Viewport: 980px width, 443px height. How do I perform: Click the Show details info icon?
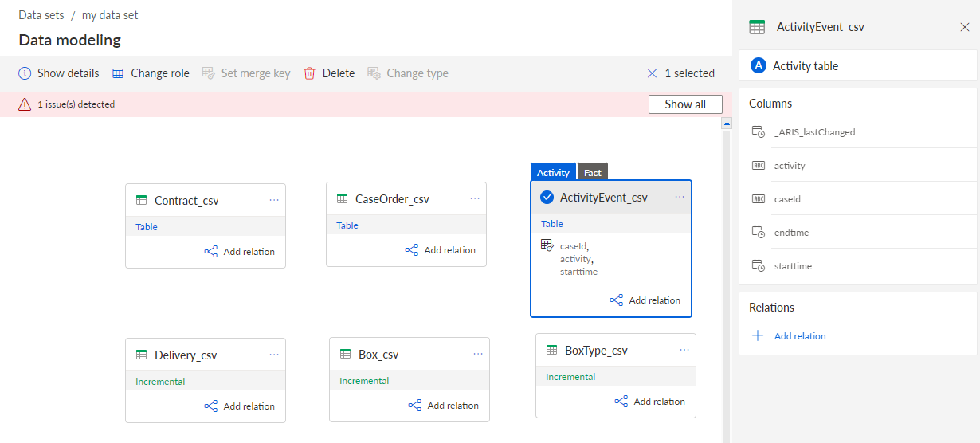tap(25, 73)
